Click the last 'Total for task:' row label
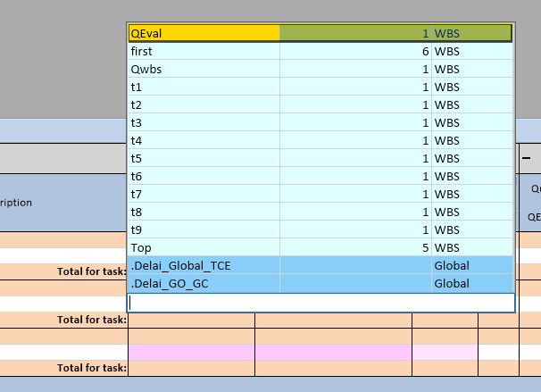The image size is (541, 392). coord(92,367)
